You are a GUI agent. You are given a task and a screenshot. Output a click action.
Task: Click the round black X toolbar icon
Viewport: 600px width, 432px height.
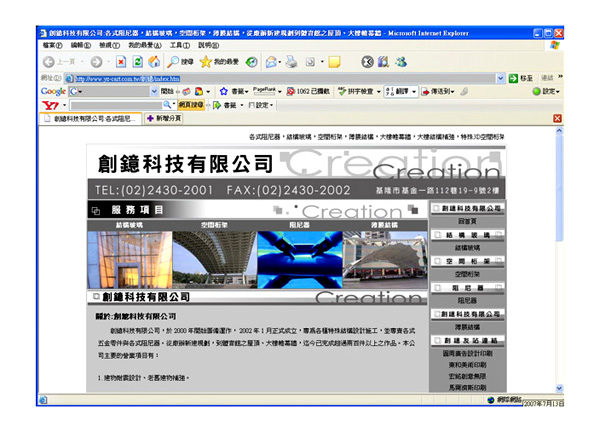point(367,62)
